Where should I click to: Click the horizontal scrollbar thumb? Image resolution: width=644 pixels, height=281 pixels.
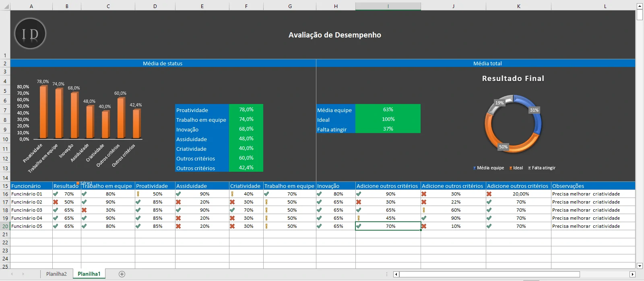(489, 274)
